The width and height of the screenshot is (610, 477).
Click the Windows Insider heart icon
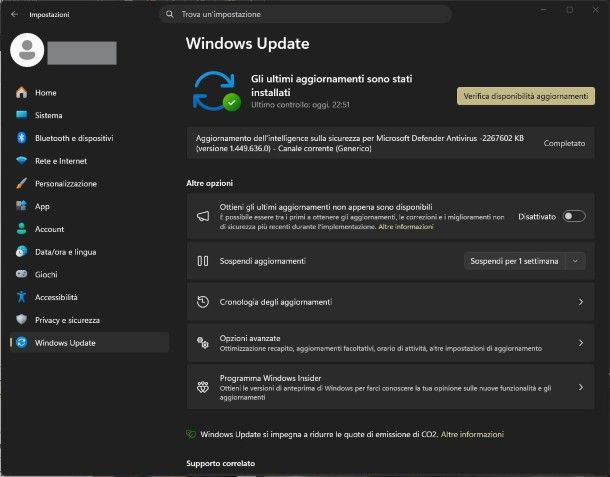[203, 387]
